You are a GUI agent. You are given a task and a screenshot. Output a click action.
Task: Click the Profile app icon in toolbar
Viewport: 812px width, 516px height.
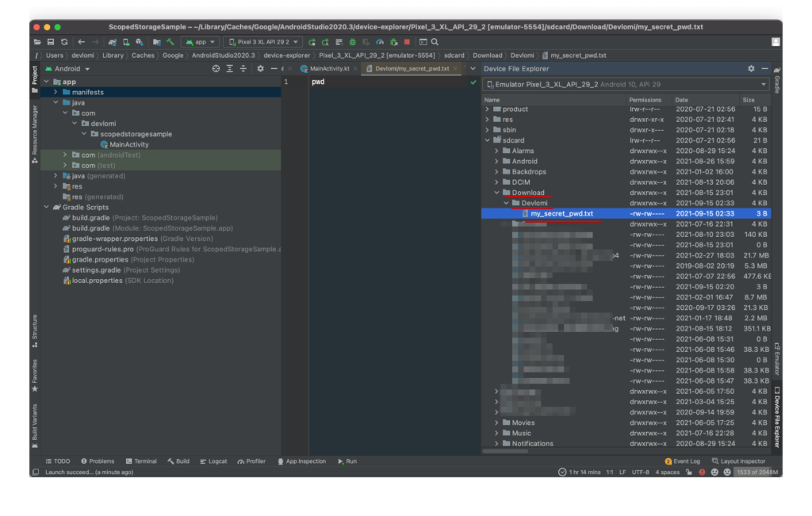pyautogui.click(x=380, y=41)
